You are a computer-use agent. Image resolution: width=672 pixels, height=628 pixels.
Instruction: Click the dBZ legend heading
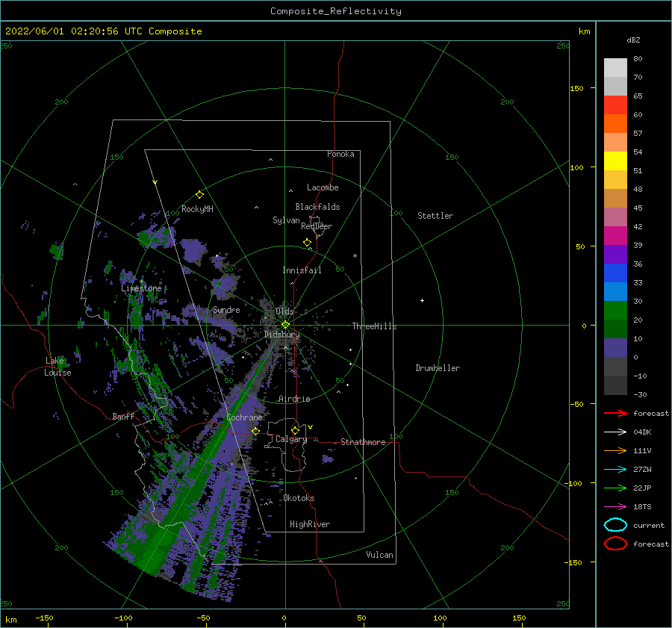[633, 40]
